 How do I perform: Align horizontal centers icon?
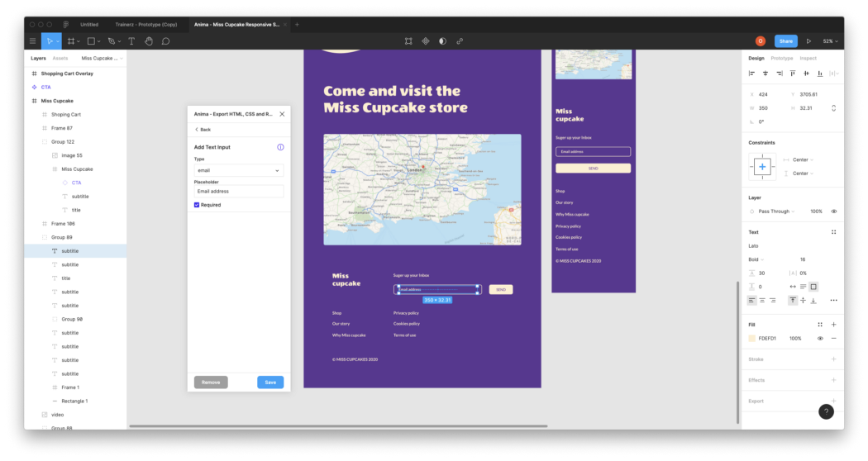[765, 73]
